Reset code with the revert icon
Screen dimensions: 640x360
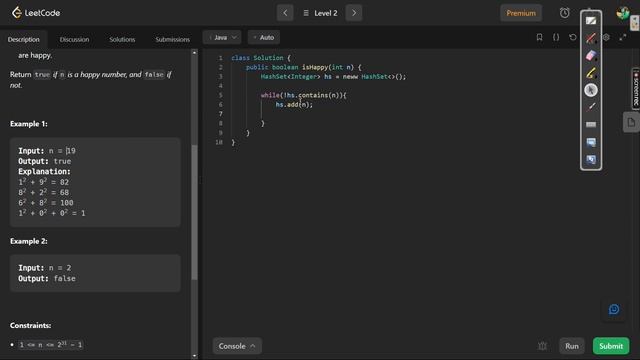pos(573,37)
